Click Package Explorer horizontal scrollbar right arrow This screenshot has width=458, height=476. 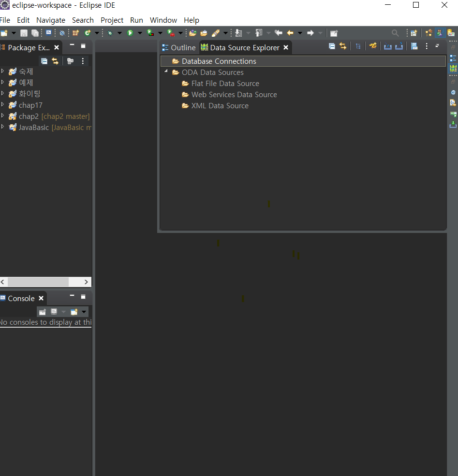(86, 282)
